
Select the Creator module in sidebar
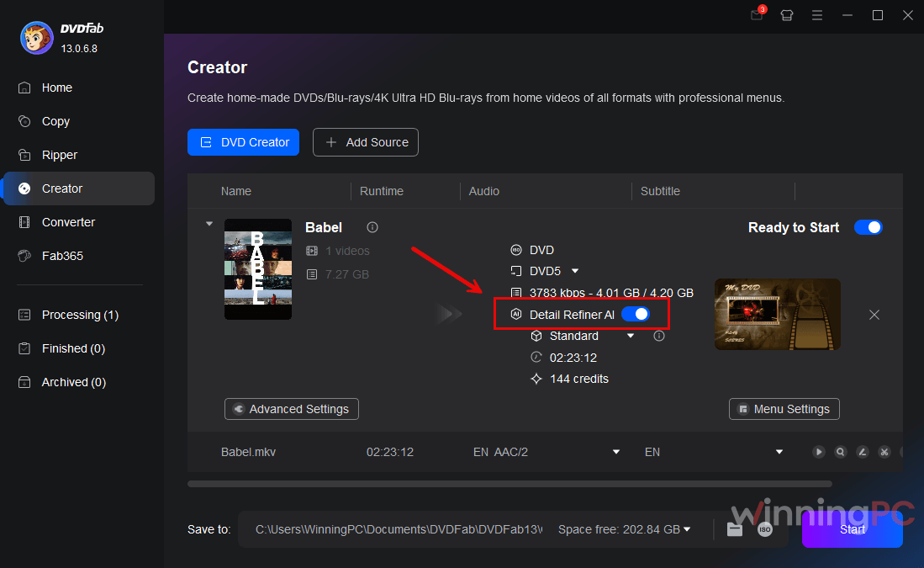pos(79,188)
